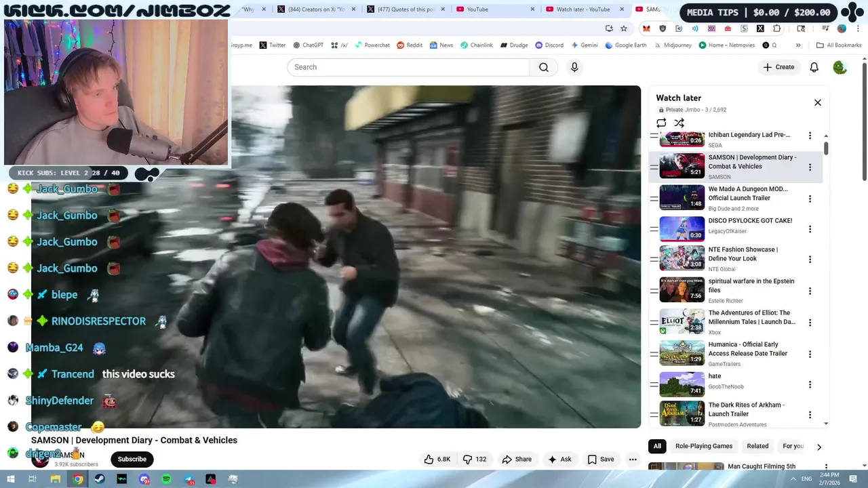
Task: Open YouTube notifications bell
Action: point(814,67)
